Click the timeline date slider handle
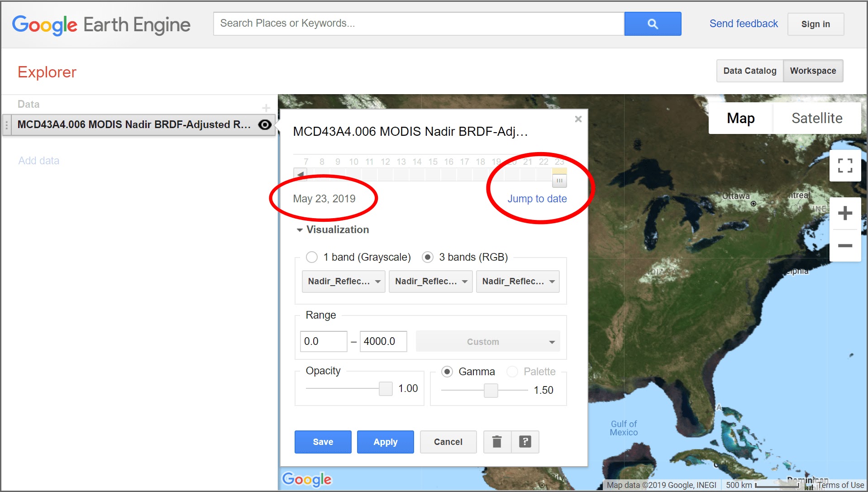868x492 pixels. click(x=559, y=180)
